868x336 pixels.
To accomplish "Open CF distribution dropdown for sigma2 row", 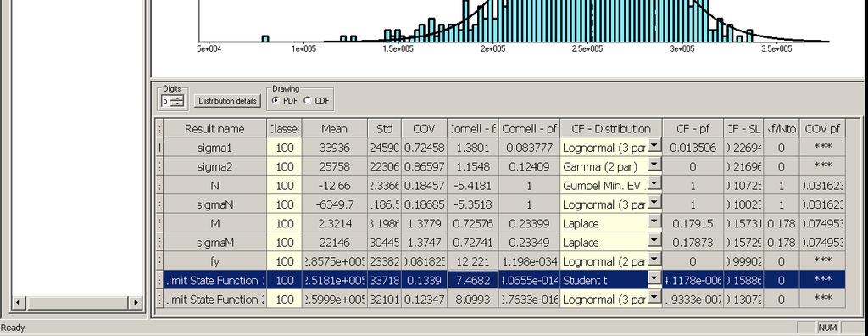I will tap(654, 165).
